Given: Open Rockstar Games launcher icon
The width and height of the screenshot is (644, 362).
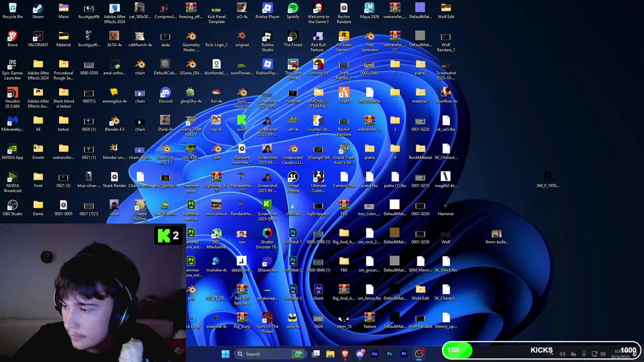Looking at the screenshot, I should coord(344,42).
